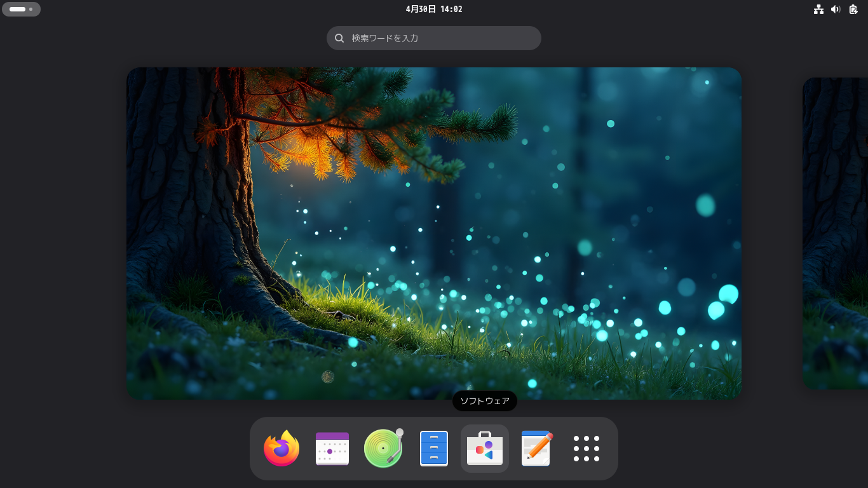
Task: Open the volume indicator in the top bar
Action: pyautogui.click(x=836, y=9)
